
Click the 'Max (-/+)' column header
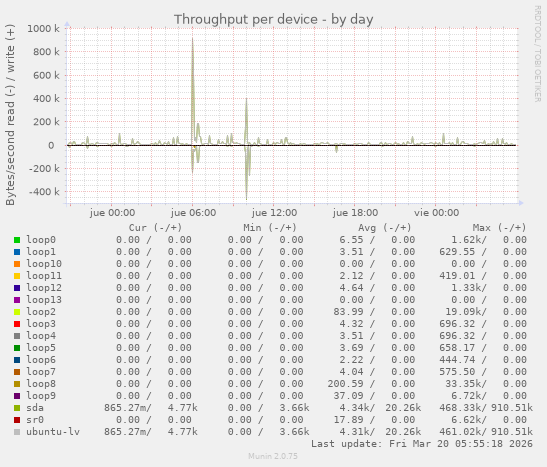pos(499,228)
